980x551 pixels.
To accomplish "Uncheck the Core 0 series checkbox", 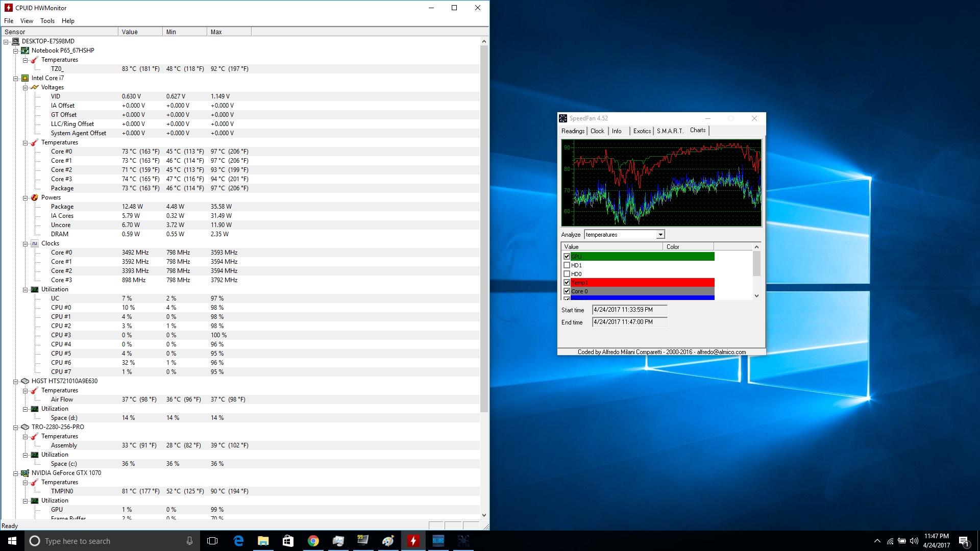I will click(x=567, y=291).
